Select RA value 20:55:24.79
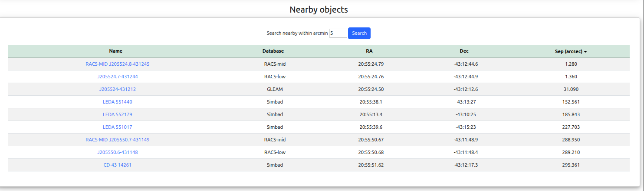Viewport: 644px width, 191px height. coord(371,64)
